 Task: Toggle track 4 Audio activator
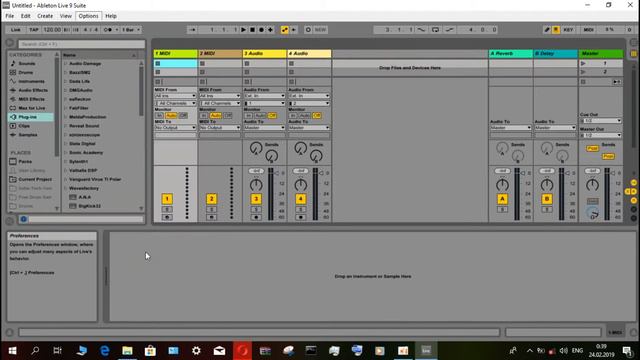tap(300, 199)
